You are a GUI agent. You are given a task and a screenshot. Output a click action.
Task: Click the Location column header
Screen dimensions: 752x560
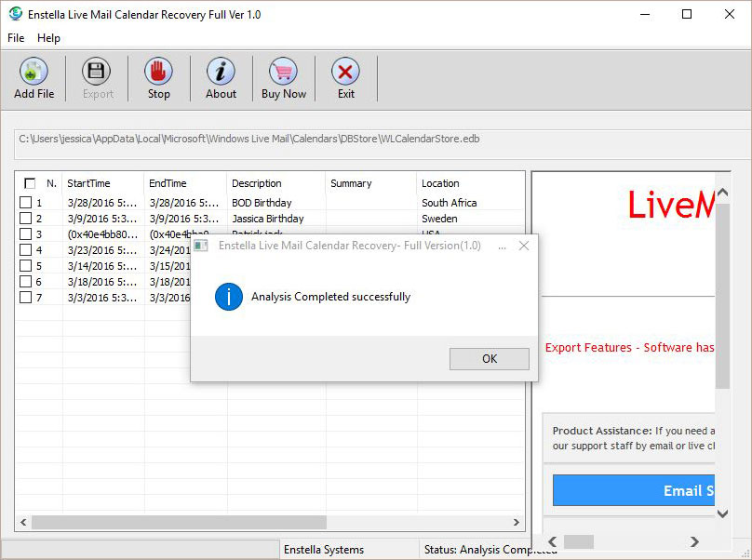(440, 183)
